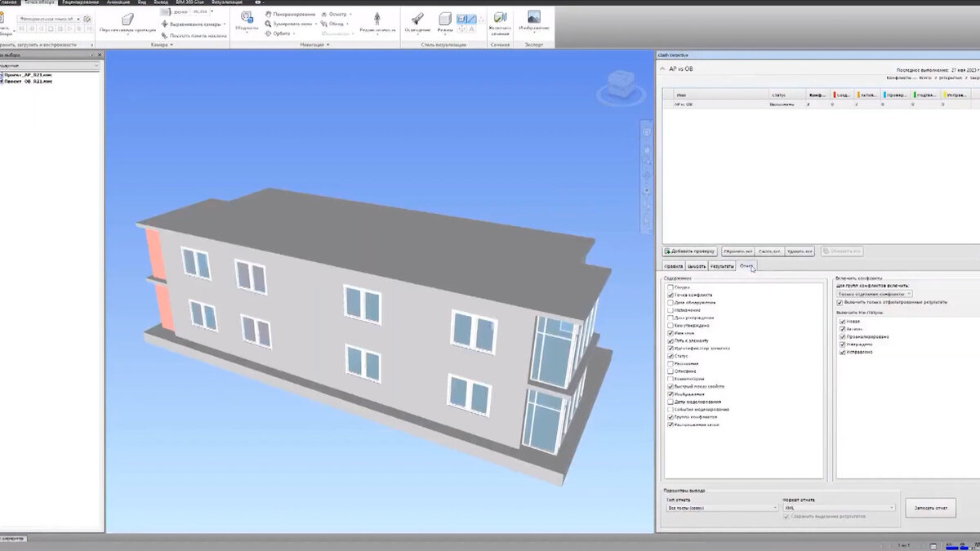Click the Align camera icon
The height and width of the screenshot is (551, 980).
pos(165,24)
